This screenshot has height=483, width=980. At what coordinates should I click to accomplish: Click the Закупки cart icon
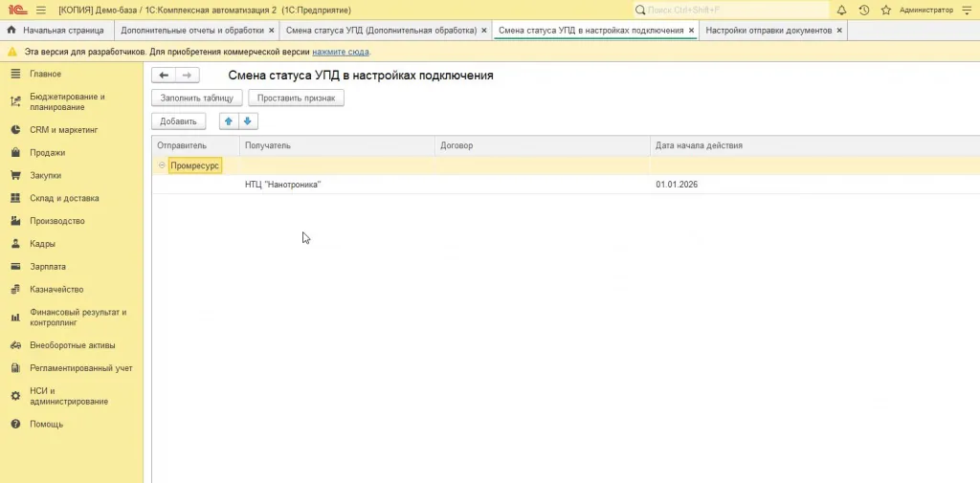16,176
